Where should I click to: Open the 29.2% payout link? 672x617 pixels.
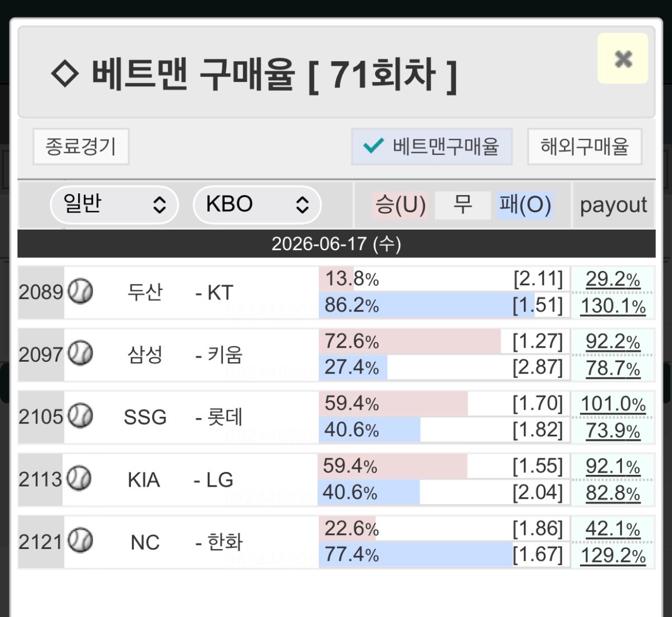pyautogui.click(x=613, y=279)
